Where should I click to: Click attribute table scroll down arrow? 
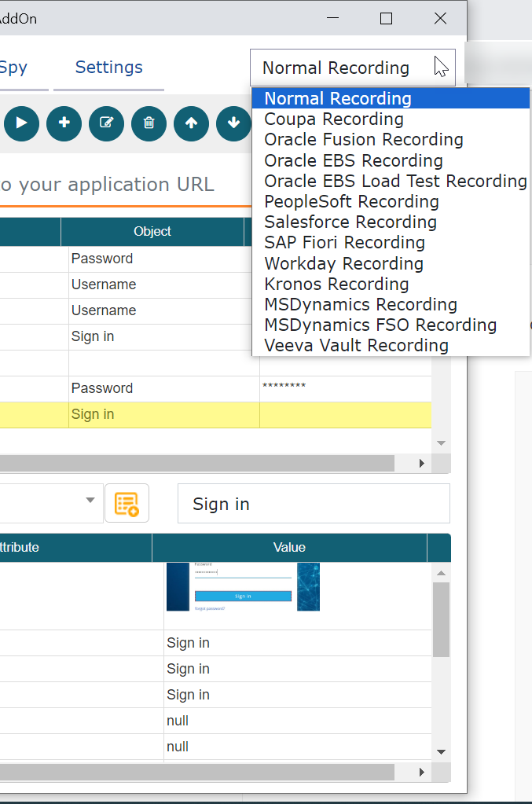pyautogui.click(x=442, y=752)
